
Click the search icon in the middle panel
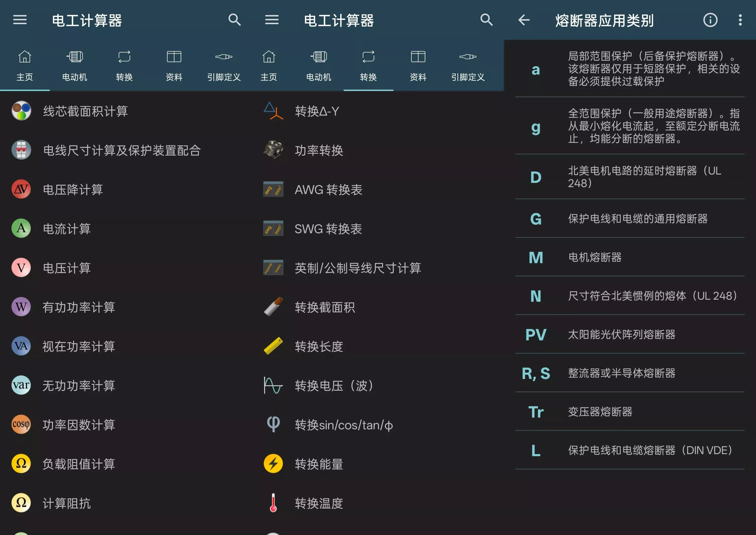tap(486, 20)
